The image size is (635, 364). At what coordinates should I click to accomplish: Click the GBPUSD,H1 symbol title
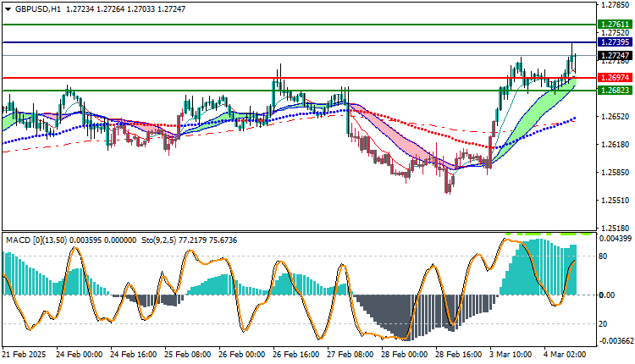tap(37, 9)
